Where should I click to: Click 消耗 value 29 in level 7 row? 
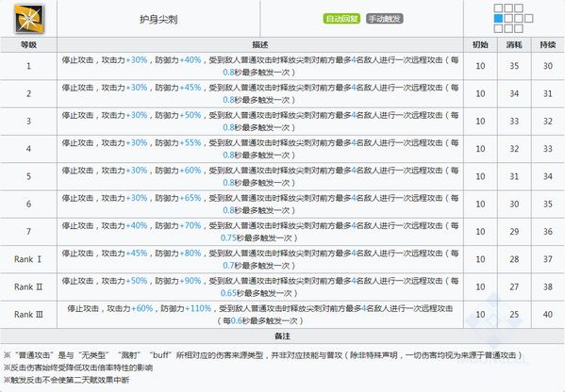point(514,232)
